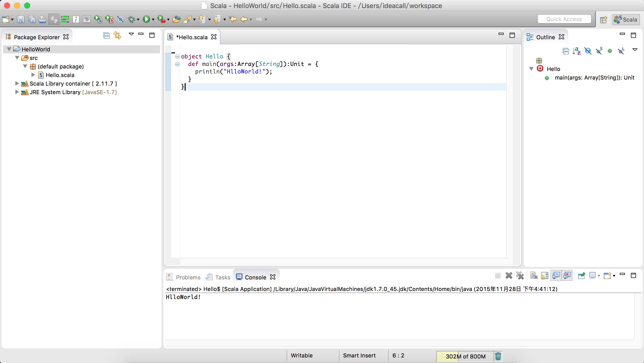Expand the Hello.scala tree node
Image resolution: width=644 pixels, height=363 pixels.
33,75
